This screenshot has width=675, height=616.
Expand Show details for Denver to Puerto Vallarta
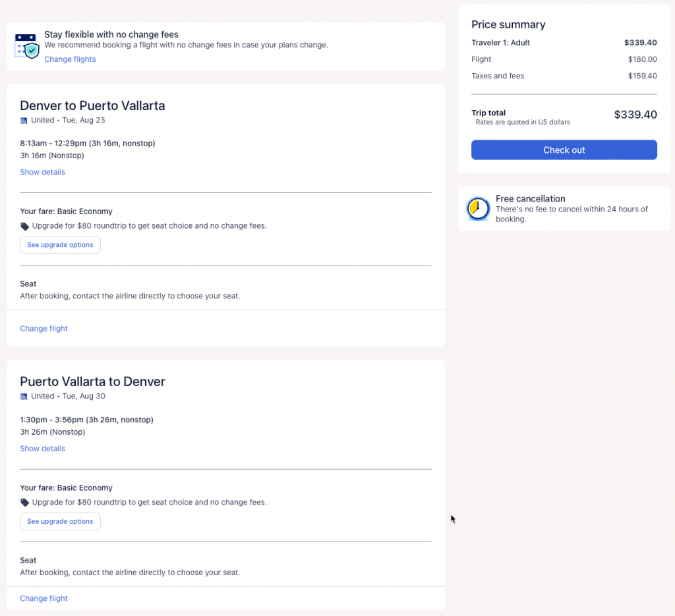click(x=42, y=172)
